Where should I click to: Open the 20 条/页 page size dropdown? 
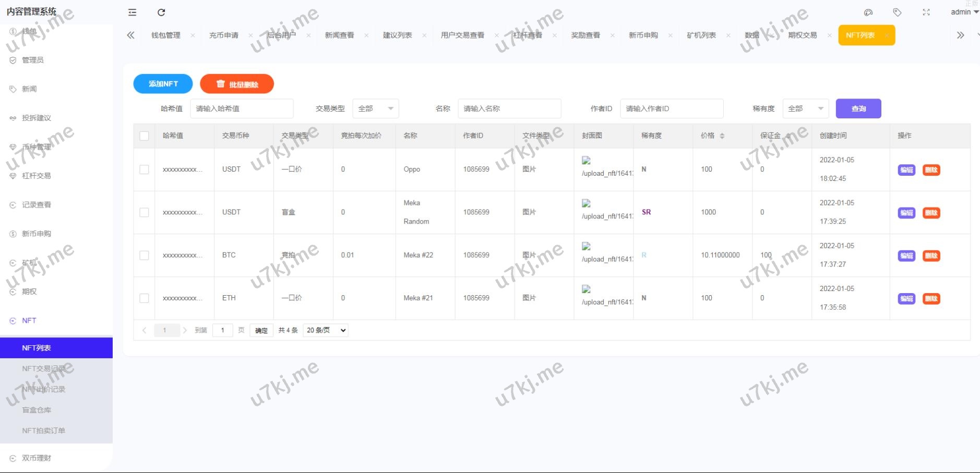(x=326, y=330)
